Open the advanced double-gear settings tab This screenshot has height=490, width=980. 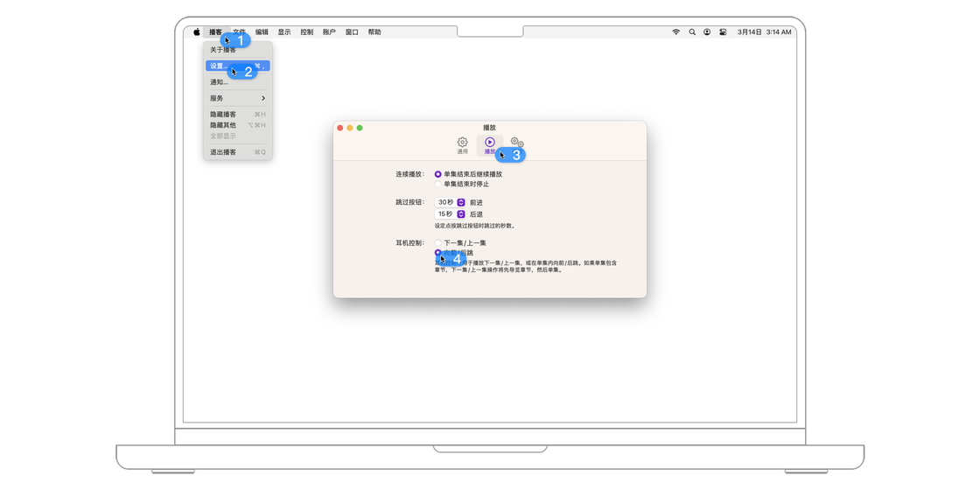coord(517,143)
